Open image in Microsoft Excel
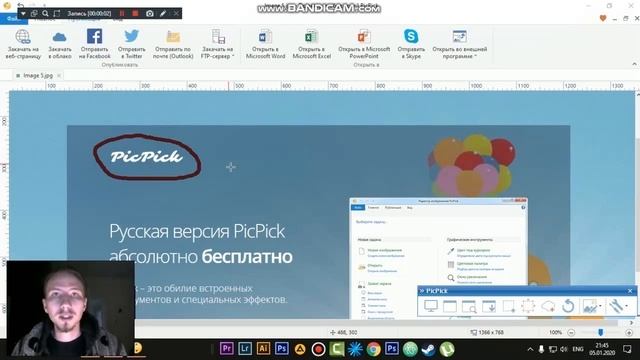This screenshot has width=640, height=360. tap(311, 44)
